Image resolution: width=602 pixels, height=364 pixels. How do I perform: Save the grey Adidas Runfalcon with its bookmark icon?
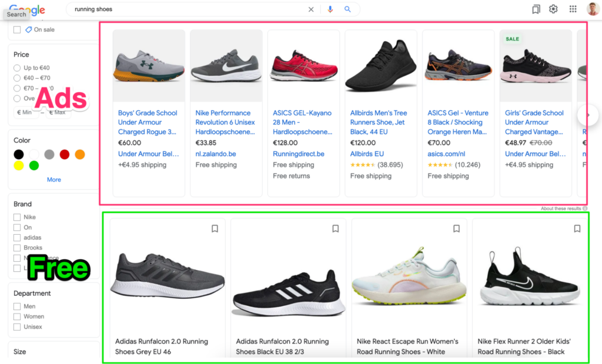point(215,228)
